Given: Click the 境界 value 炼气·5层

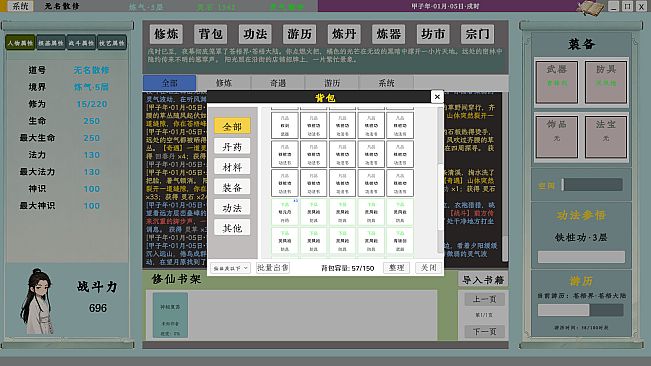Looking at the screenshot, I should pos(91,87).
